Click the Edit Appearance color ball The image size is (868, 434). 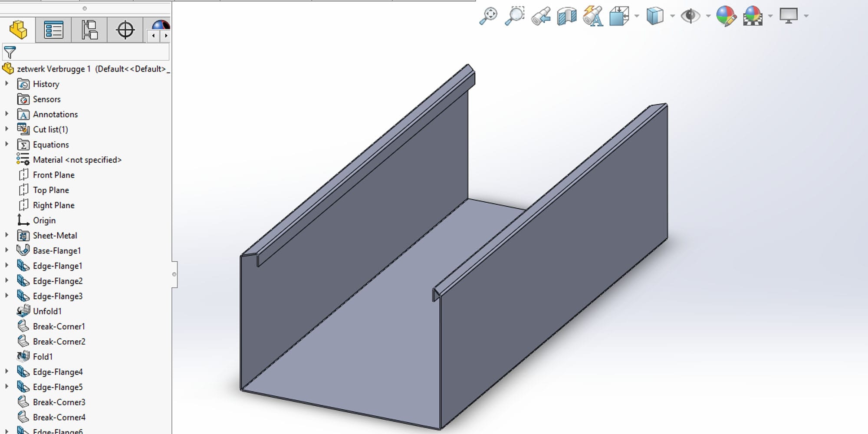click(x=726, y=16)
